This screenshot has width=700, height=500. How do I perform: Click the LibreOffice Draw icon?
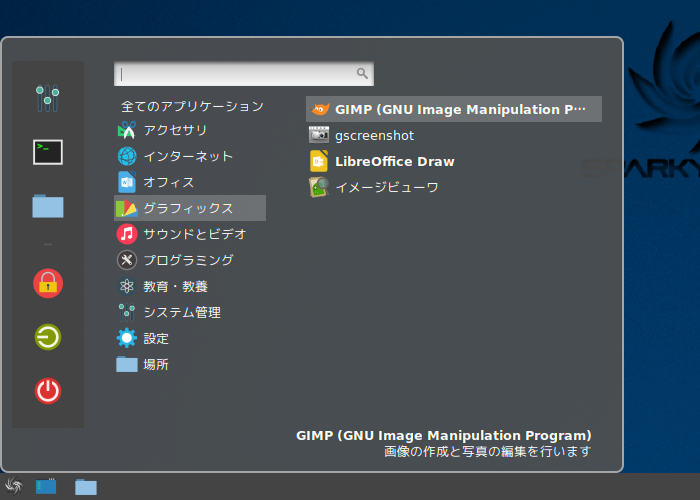click(319, 161)
